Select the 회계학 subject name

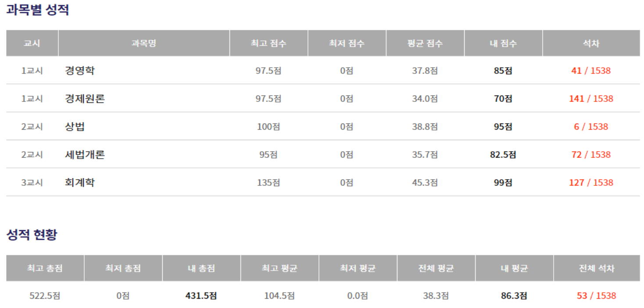[x=79, y=182]
